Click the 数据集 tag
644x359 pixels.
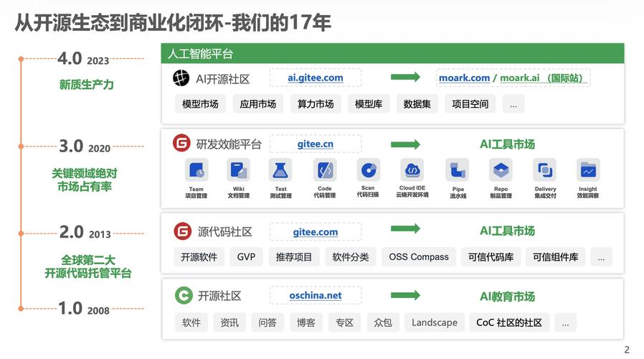(x=417, y=104)
